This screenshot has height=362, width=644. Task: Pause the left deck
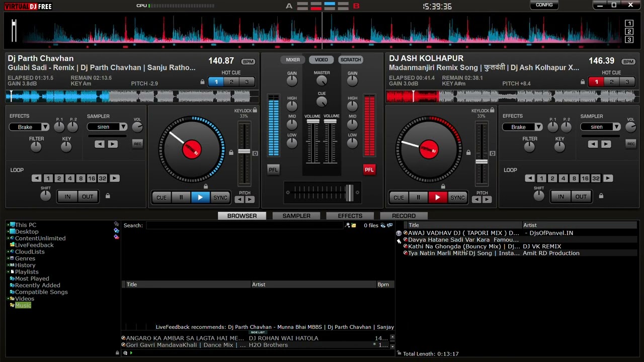coord(181,198)
